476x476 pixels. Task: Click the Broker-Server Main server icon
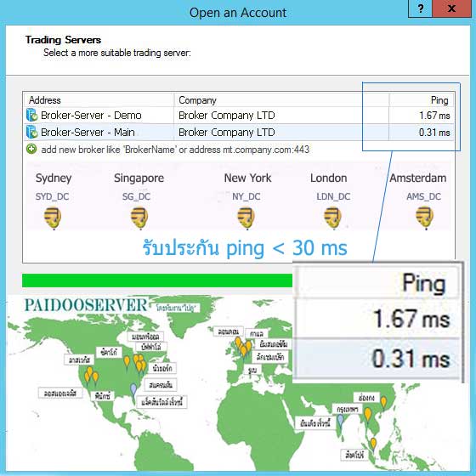pos(32,132)
